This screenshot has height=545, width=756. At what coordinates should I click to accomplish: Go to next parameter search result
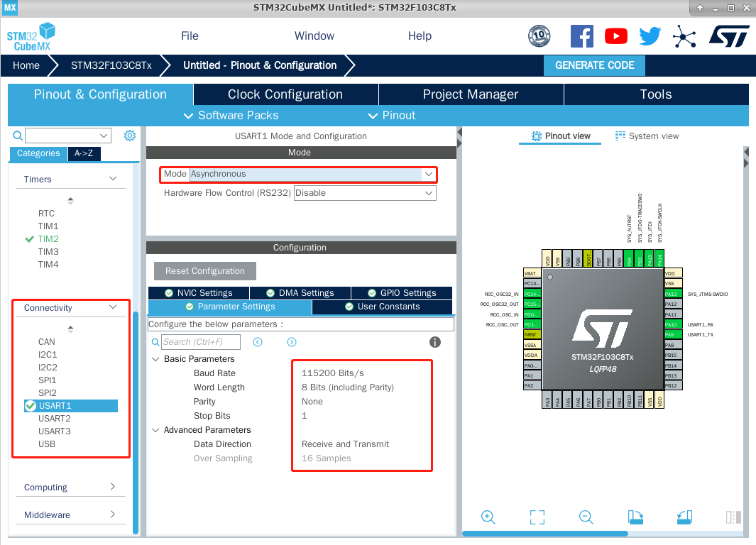coord(292,342)
